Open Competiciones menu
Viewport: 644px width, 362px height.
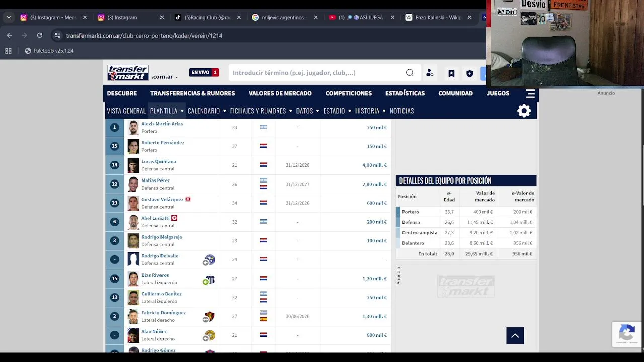pyautogui.click(x=349, y=93)
